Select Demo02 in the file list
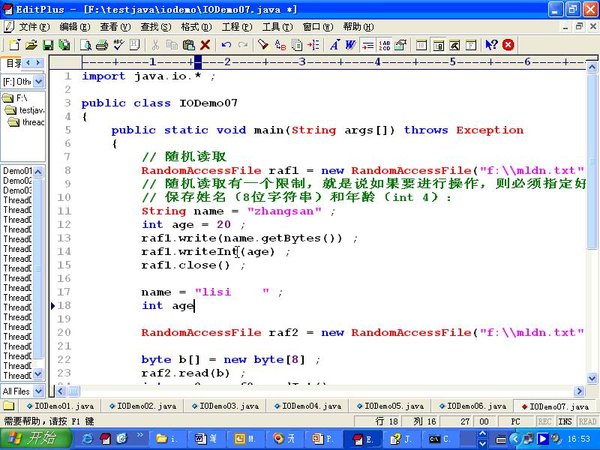Viewport: 600px width, 450px height. click(18, 181)
